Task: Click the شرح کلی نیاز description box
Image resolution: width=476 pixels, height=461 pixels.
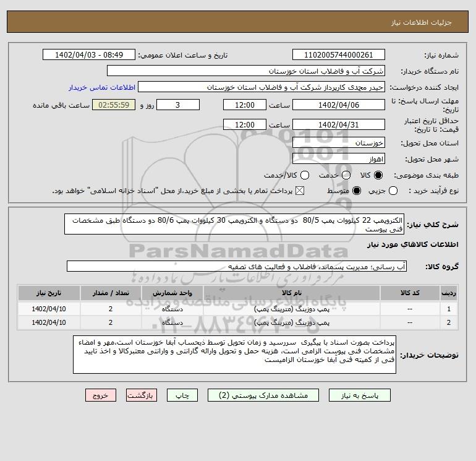Action: [x=234, y=224]
